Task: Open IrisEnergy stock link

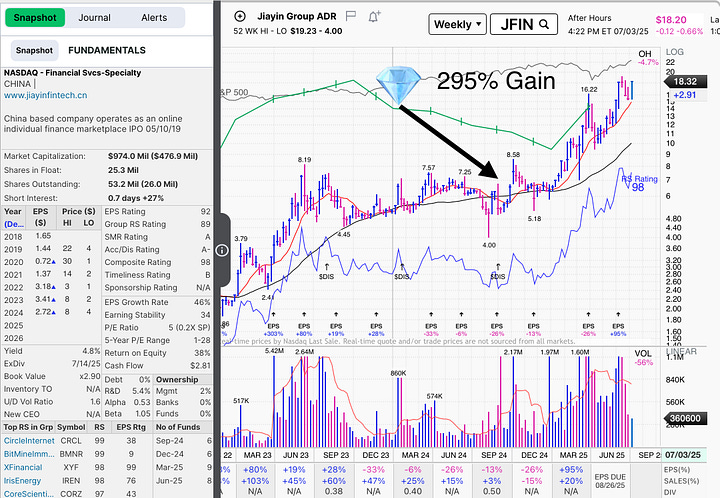Action: point(22,481)
